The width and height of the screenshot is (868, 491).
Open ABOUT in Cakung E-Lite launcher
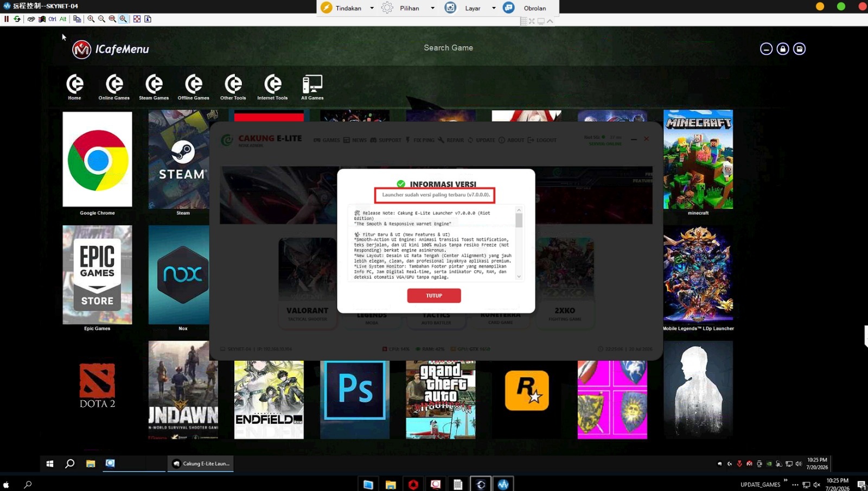(x=512, y=140)
